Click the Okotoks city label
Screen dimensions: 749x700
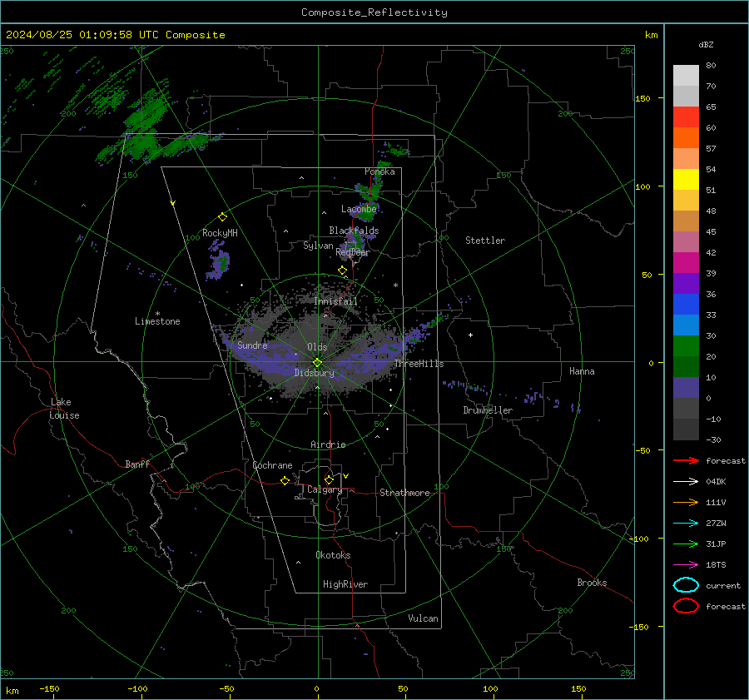coord(333,555)
